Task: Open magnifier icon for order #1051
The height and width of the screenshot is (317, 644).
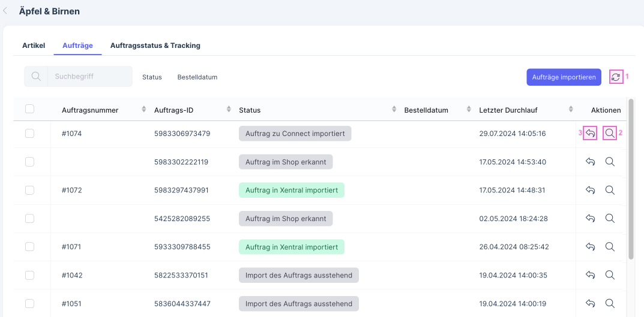Action: 610,303
